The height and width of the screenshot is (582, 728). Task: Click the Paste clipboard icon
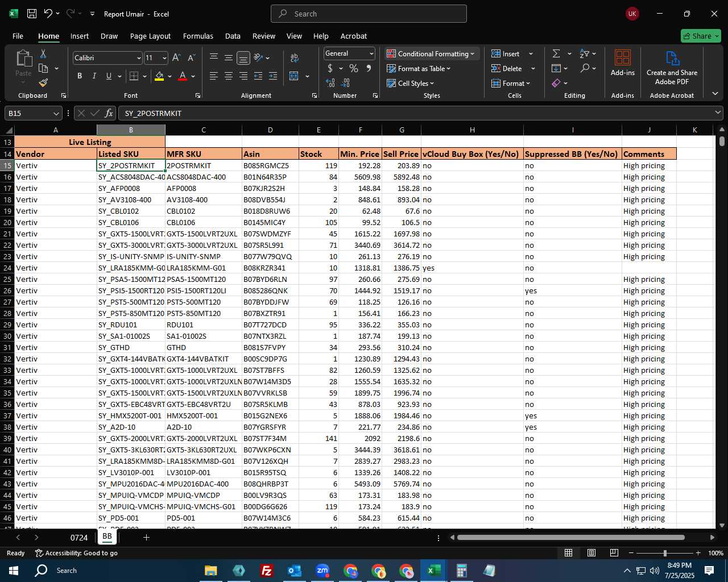click(24, 58)
